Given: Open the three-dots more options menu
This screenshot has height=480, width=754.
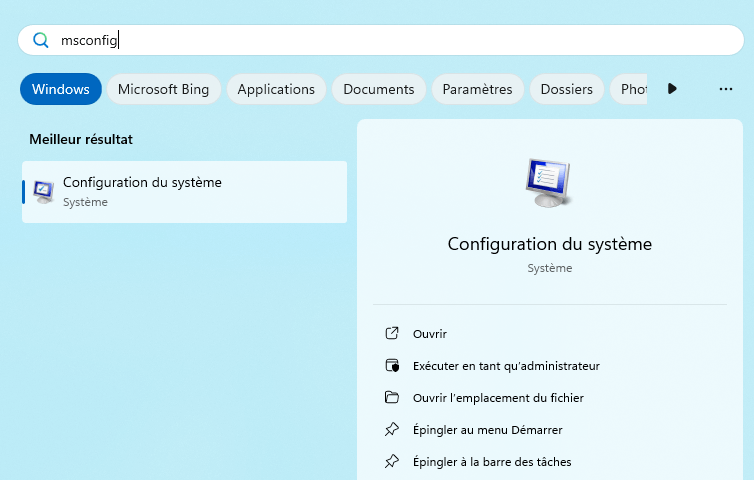Looking at the screenshot, I should [726, 89].
